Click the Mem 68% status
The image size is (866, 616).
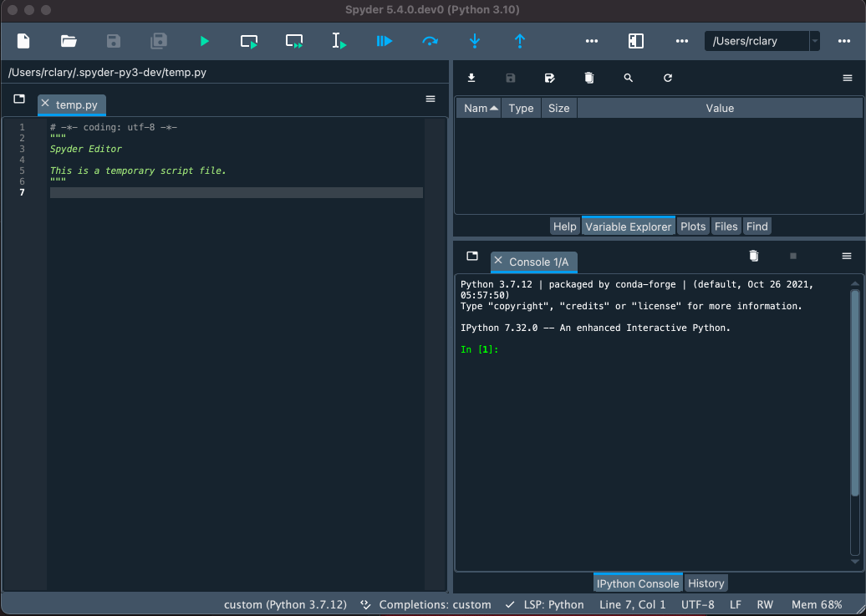[x=817, y=605]
